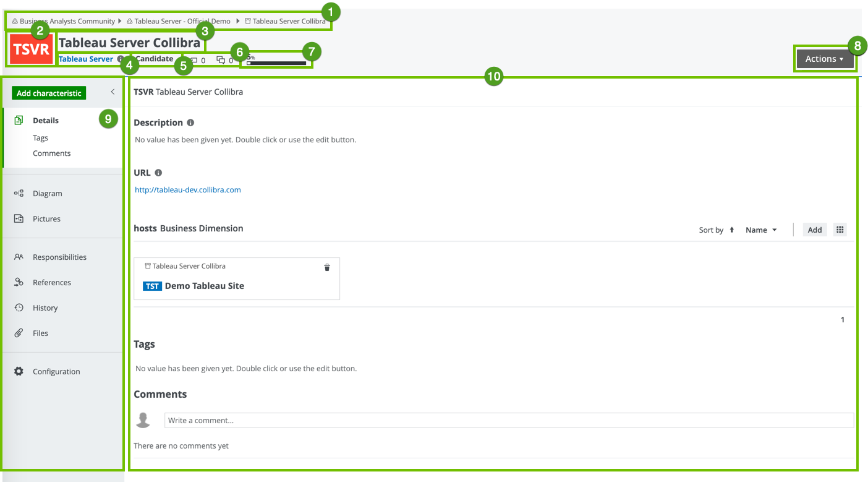Image resolution: width=868 pixels, height=482 pixels.
Task: Open Demo Tableau Site asset tile
Action: tap(204, 286)
